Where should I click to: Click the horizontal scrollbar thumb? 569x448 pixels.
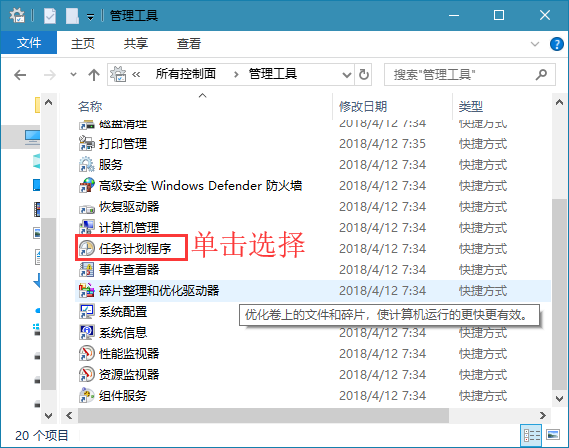tap(263, 415)
